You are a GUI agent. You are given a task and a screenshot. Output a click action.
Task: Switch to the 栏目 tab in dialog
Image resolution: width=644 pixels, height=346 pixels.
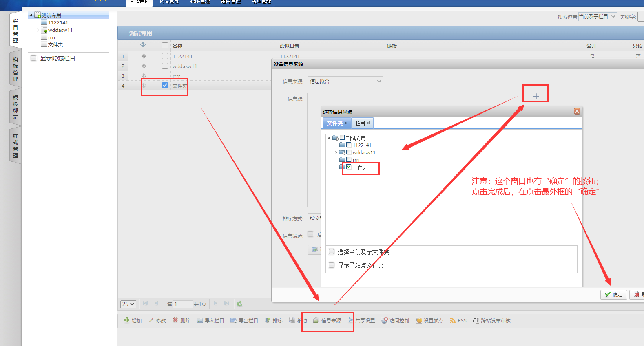point(362,123)
